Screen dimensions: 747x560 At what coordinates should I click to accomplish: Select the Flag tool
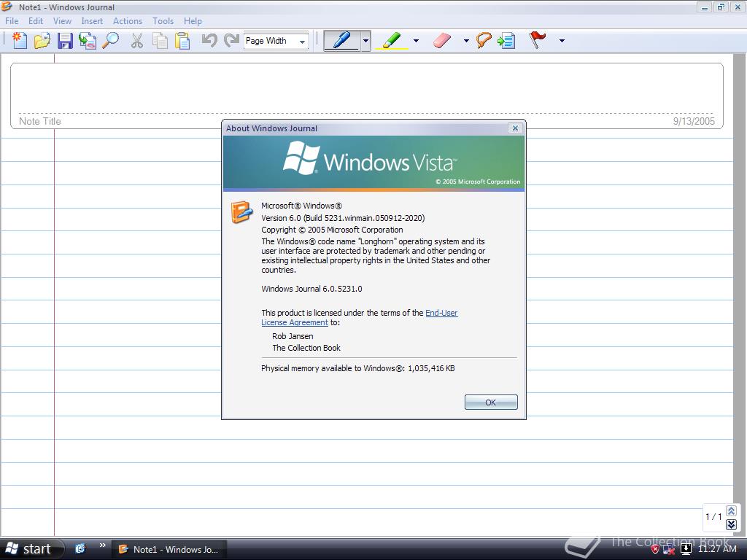(538, 41)
